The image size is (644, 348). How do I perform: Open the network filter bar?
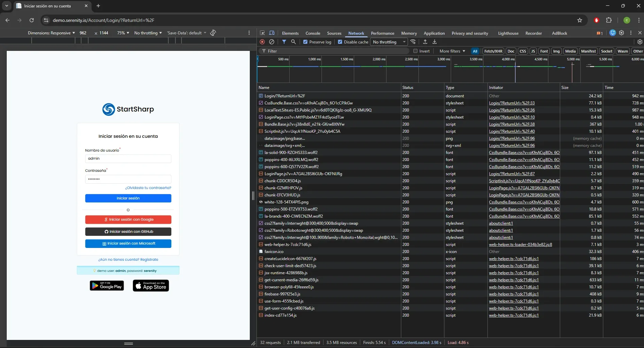pyautogui.click(x=284, y=42)
